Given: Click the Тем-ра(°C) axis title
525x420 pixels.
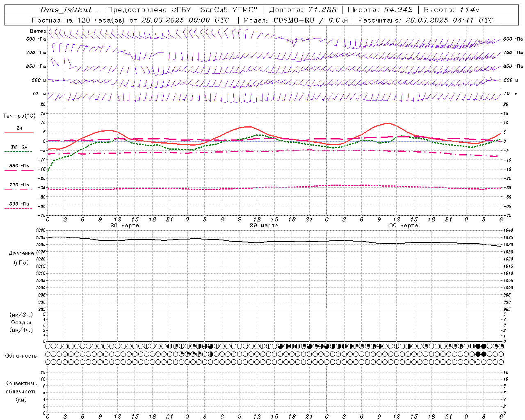Looking at the screenshot, I should [19, 116].
